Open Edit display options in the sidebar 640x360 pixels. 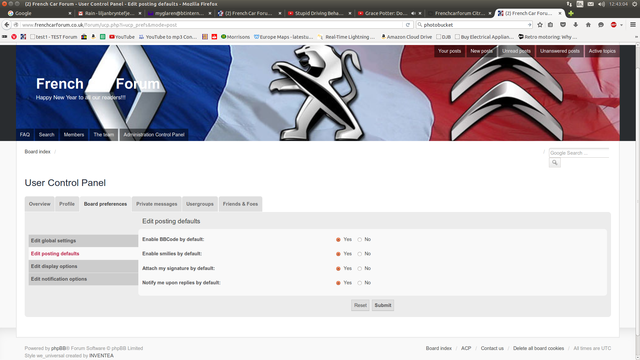[x=83, y=266]
